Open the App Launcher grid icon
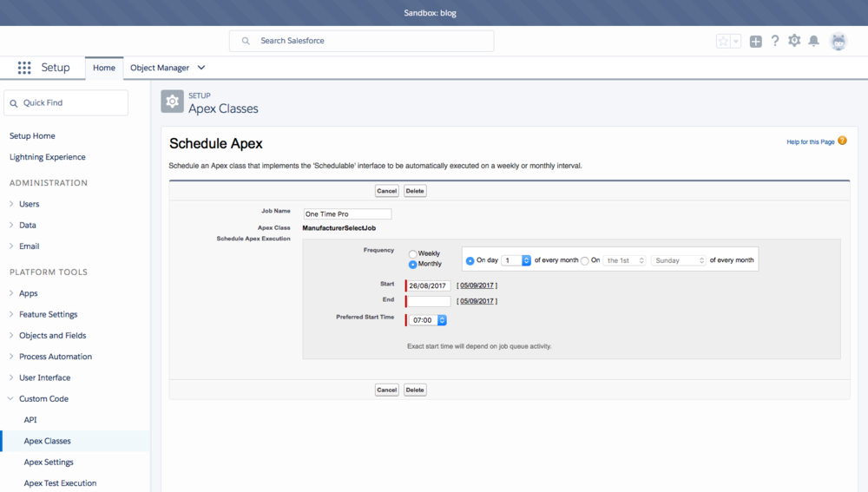This screenshot has width=868, height=492. pyautogui.click(x=24, y=68)
